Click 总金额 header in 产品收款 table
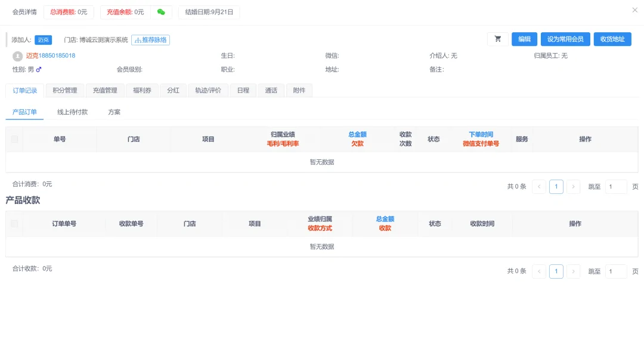644x361 pixels. [385, 219]
